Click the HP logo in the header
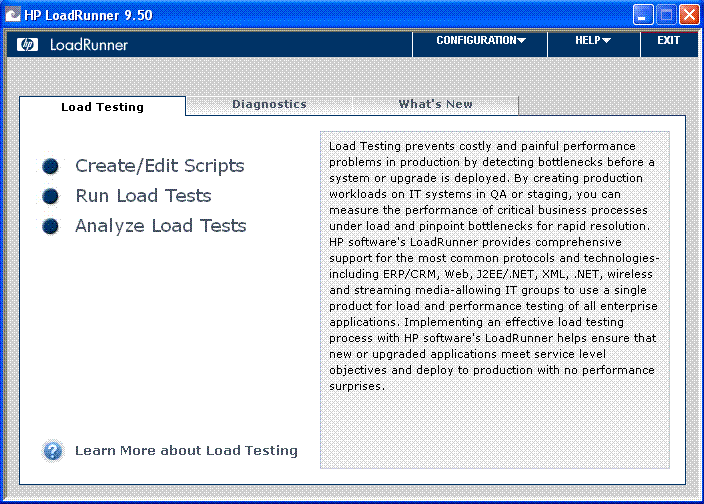This screenshot has width=704, height=504. tap(28, 44)
